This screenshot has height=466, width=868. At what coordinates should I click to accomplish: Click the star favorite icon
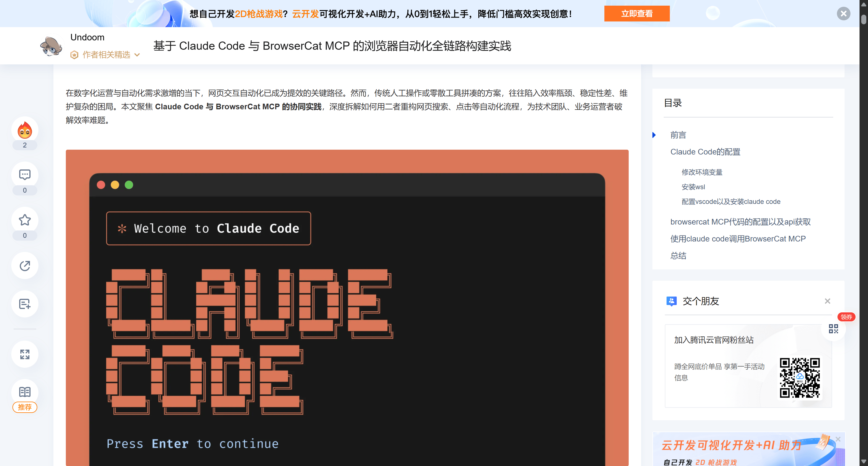pos(25,220)
